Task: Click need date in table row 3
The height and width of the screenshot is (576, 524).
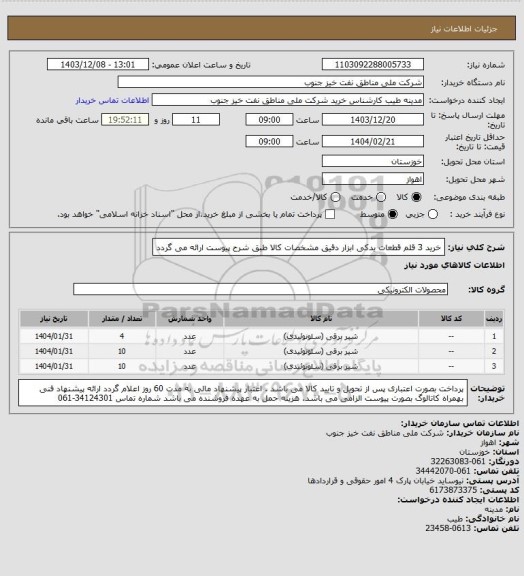Action: [x=54, y=366]
